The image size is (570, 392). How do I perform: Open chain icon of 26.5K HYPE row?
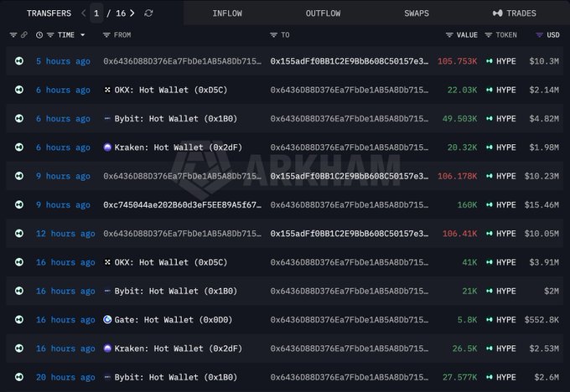[19, 348]
